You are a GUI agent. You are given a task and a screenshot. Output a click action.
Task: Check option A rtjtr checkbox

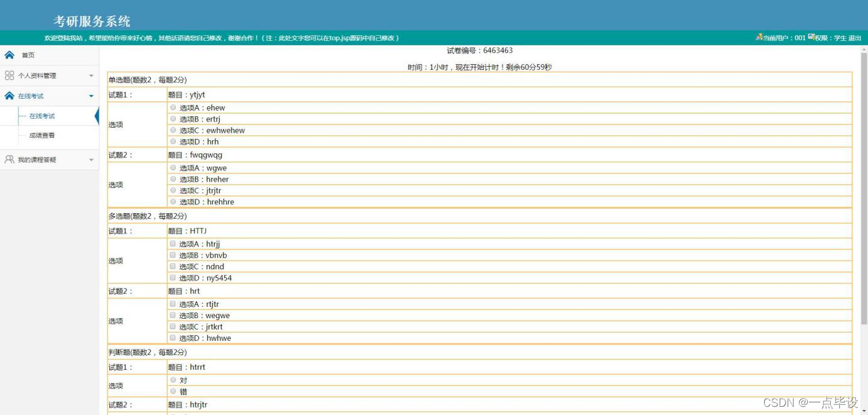click(173, 304)
